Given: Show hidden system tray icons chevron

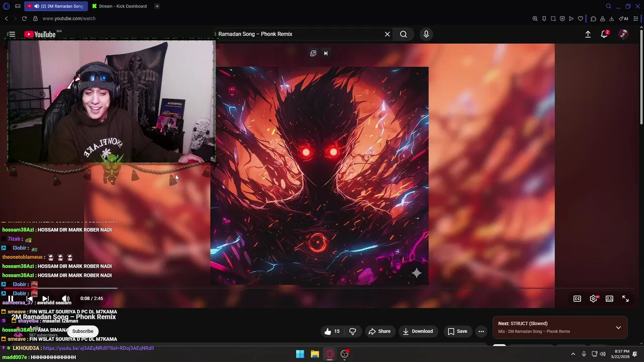Looking at the screenshot, I should 573,354.
